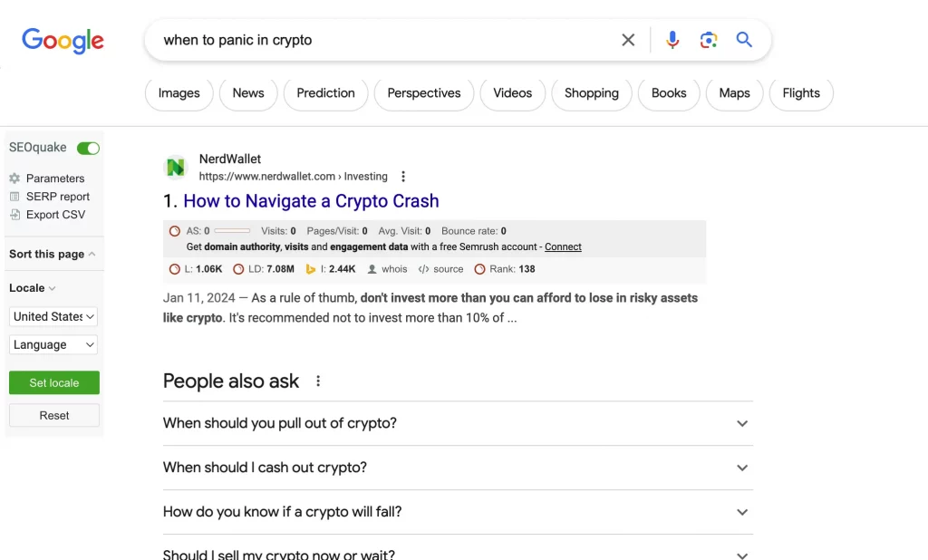The width and height of the screenshot is (928, 560).
Task: View page source from SEOquake bar
Action: click(x=441, y=269)
